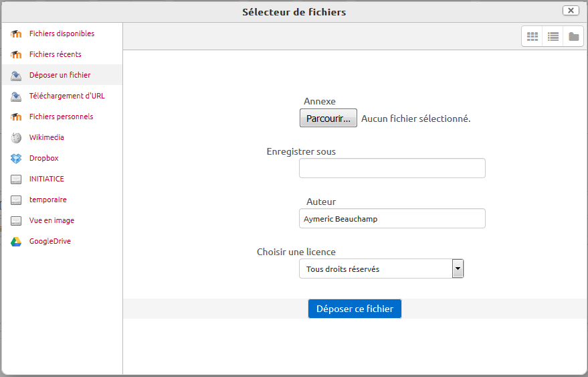
Task: Open the temporaire repository
Action: pyautogui.click(x=47, y=200)
